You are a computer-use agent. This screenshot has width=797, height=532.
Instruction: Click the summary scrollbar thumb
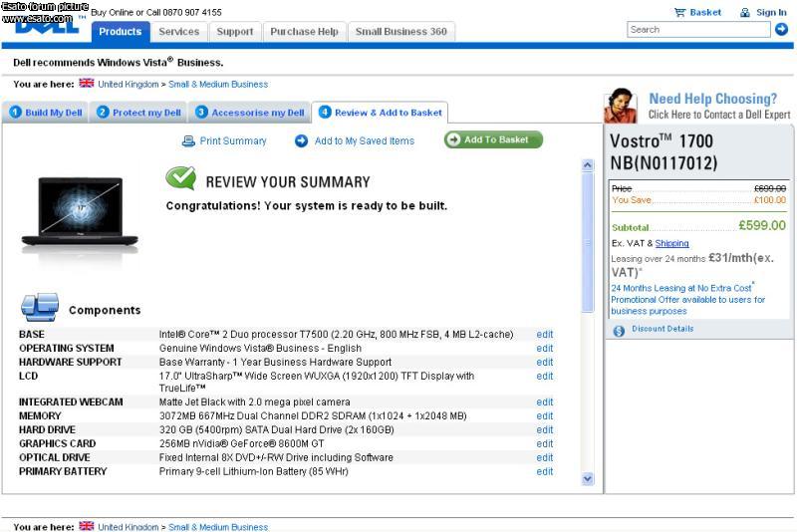[588, 242]
